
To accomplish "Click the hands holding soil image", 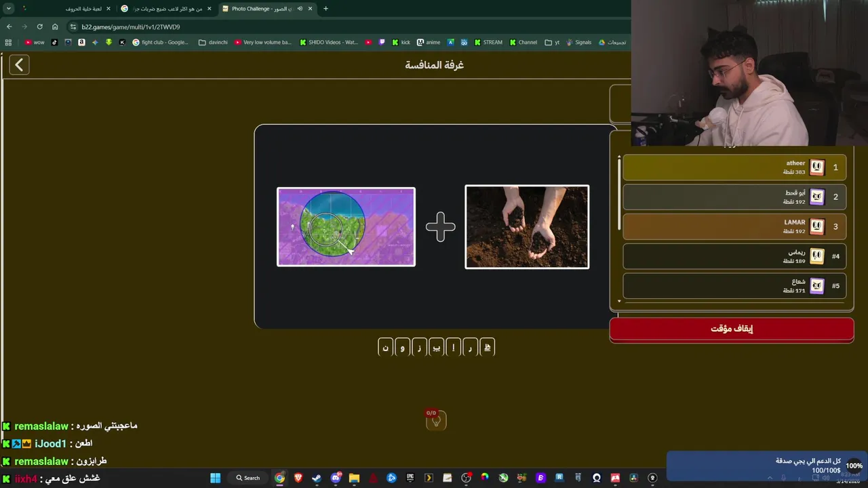I will coord(527,227).
